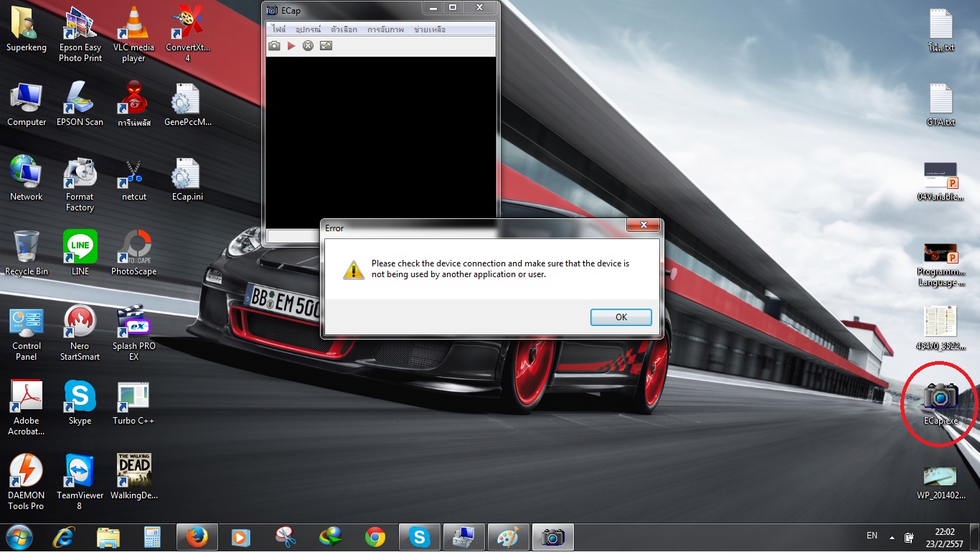Screen dimensions: 980x560
Task: Select the Epson Easy Photo Print shortcut
Action: point(80,34)
